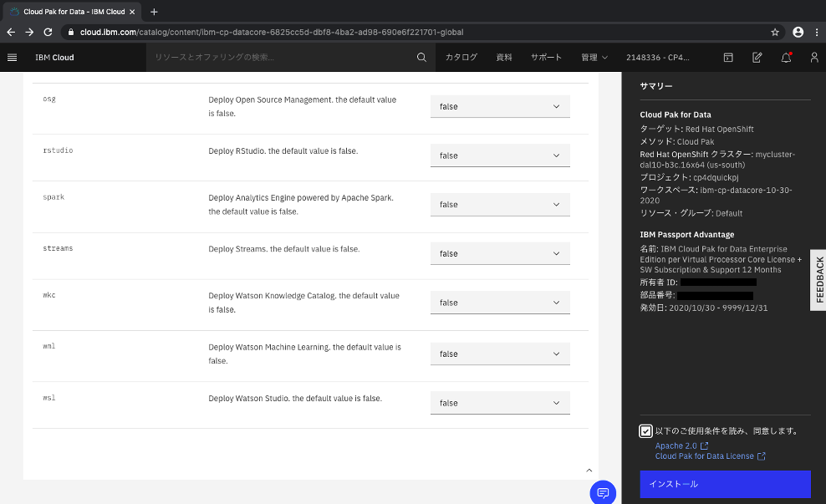Click the Deploy Streams description text
The image size is (826, 504).
click(x=284, y=249)
